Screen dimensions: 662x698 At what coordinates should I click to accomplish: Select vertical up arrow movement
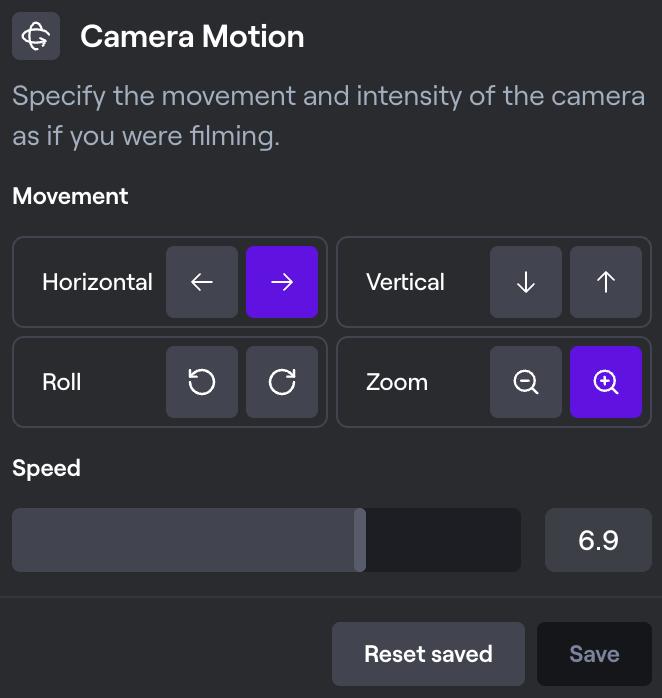(x=606, y=282)
